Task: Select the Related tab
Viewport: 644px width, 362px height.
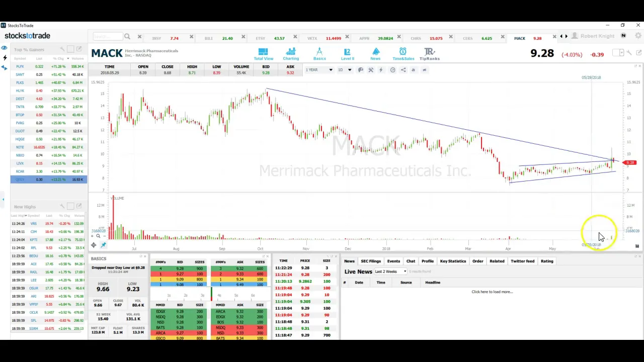Action: coord(497,261)
